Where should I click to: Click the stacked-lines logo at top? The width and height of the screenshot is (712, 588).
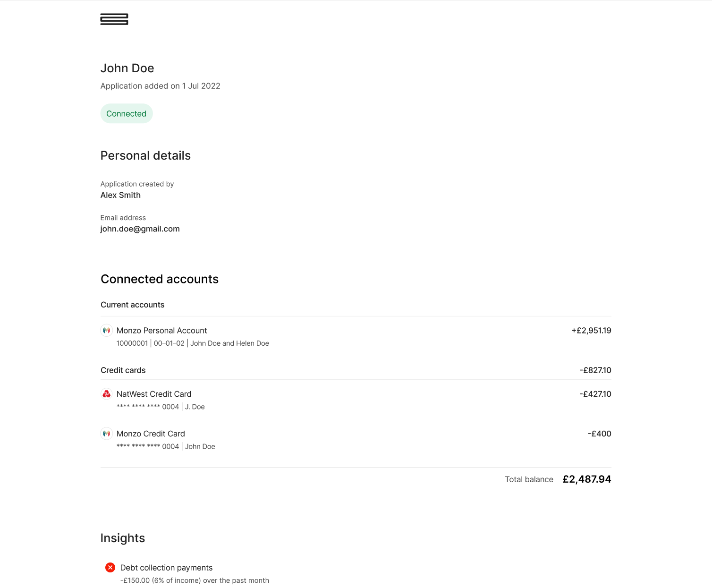coord(114,19)
